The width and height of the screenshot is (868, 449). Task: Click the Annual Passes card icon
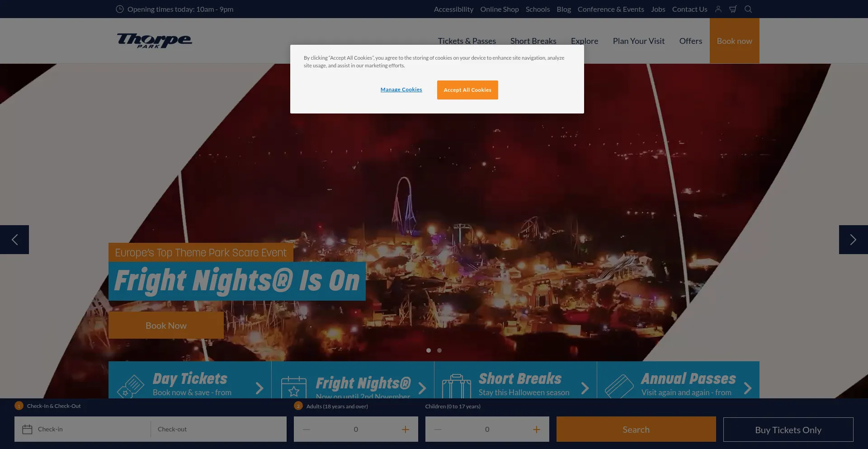point(619,386)
